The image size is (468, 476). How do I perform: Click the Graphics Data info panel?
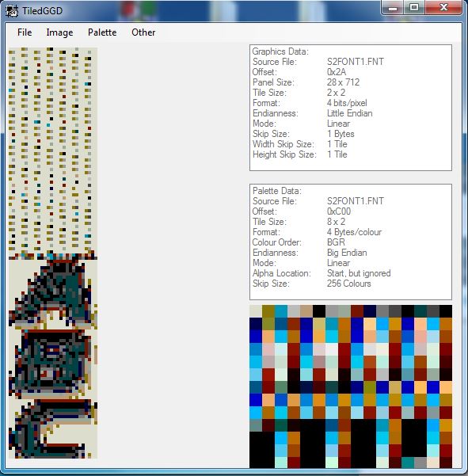(x=351, y=108)
